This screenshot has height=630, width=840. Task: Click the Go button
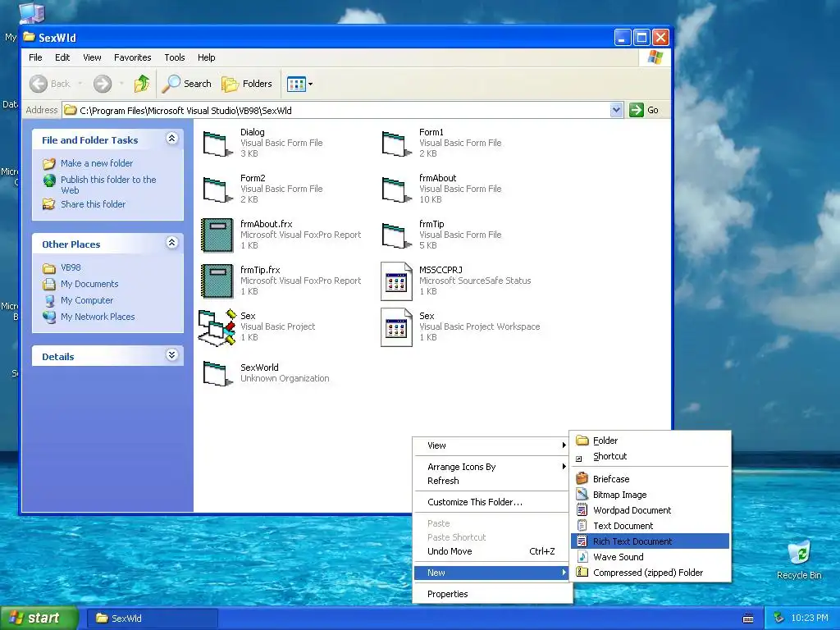[x=645, y=110]
